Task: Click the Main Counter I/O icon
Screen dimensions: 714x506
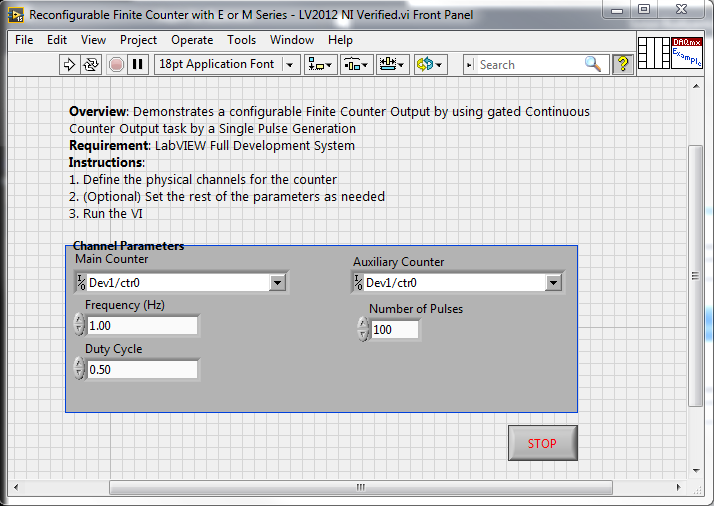Action: 81,283
